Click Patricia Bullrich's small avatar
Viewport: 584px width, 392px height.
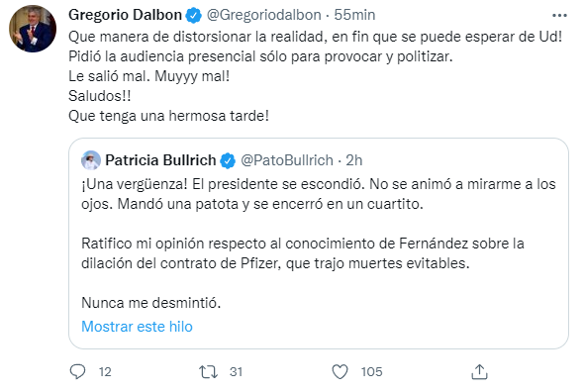point(91,160)
